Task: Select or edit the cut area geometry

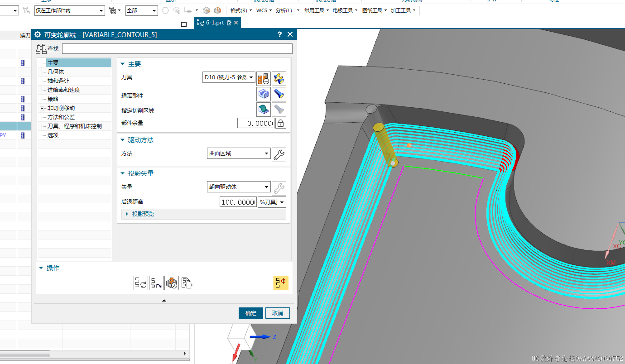Action: (264, 109)
